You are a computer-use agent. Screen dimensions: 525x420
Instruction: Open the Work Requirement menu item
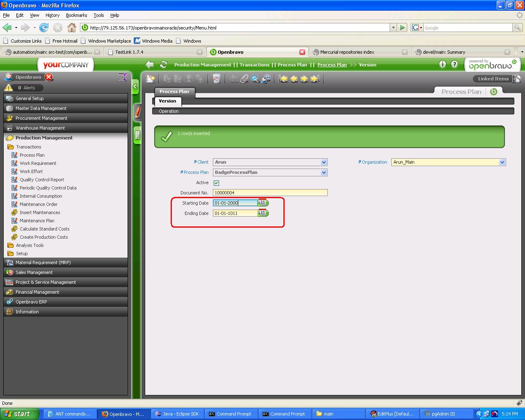38,163
